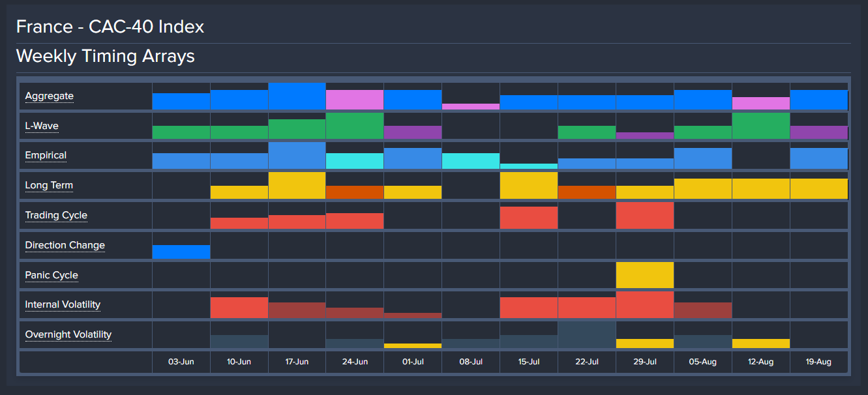The height and width of the screenshot is (395, 868).
Task: Select the 19-Aug date column label
Action: [x=818, y=362]
